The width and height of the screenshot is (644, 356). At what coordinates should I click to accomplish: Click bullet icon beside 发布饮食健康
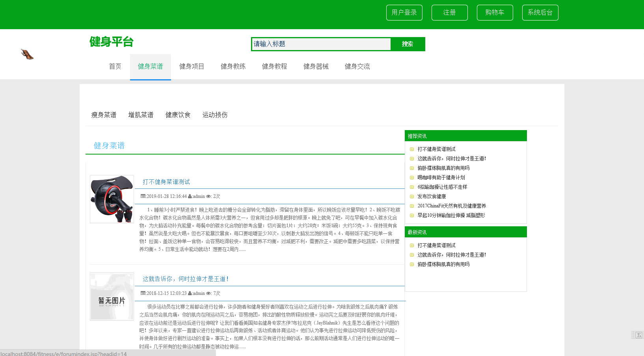click(412, 196)
